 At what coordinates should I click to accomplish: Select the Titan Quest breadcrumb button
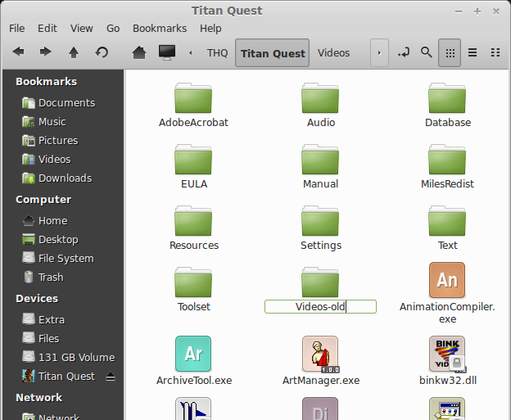coord(273,52)
